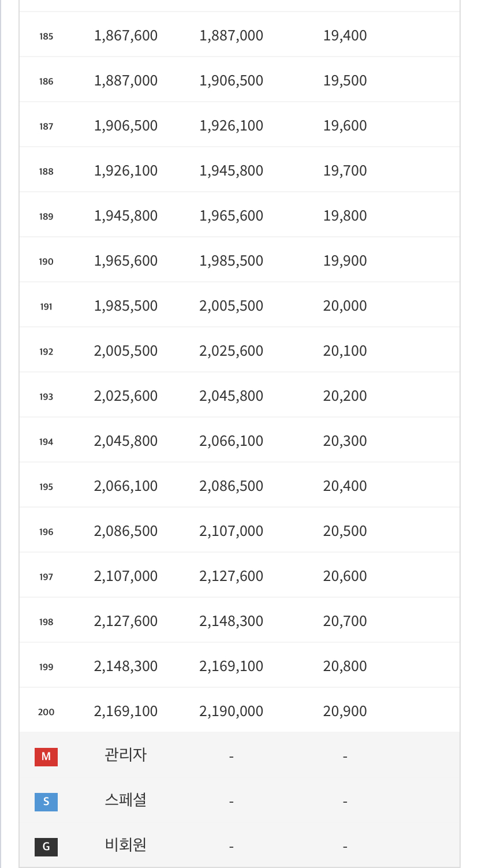Click the 20,000 value in level 191 row

point(345,306)
